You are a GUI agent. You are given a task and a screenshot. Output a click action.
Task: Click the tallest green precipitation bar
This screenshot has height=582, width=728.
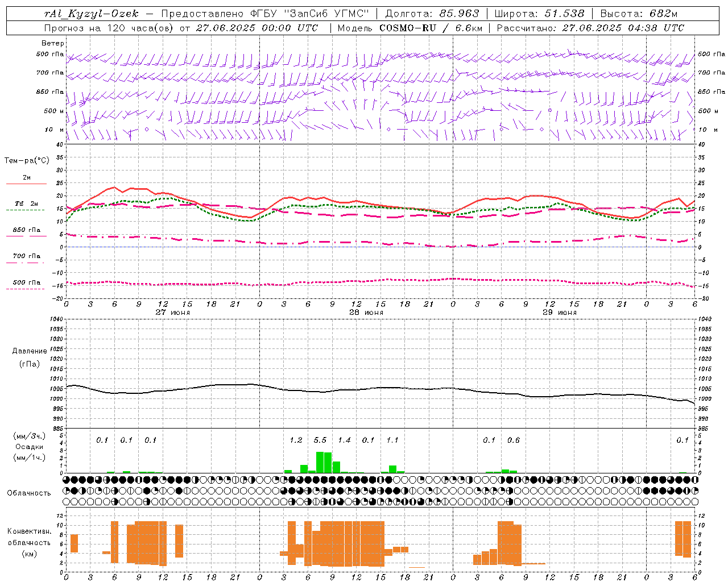320,462
